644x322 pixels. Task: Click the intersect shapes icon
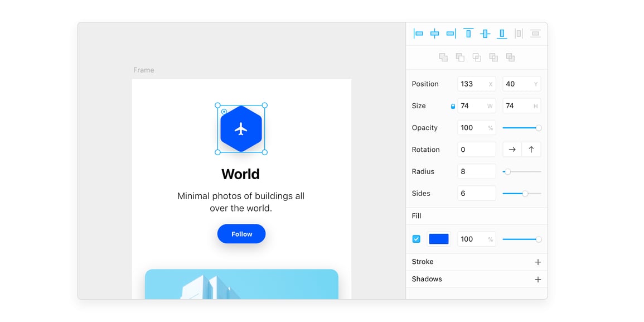(x=477, y=57)
